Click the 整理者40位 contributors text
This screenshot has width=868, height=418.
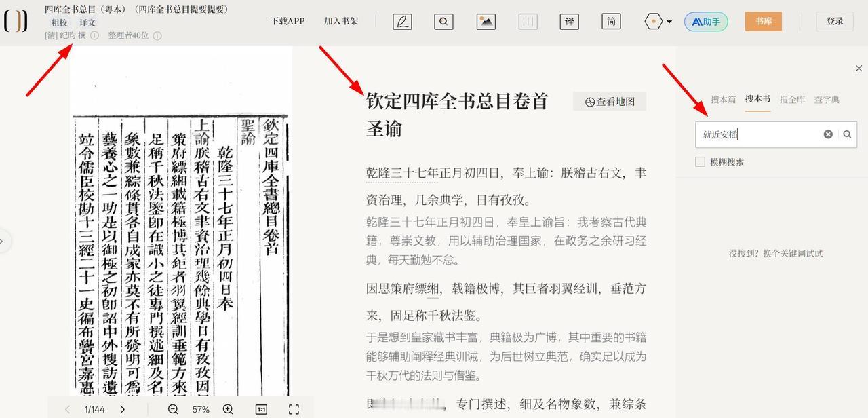(128, 35)
